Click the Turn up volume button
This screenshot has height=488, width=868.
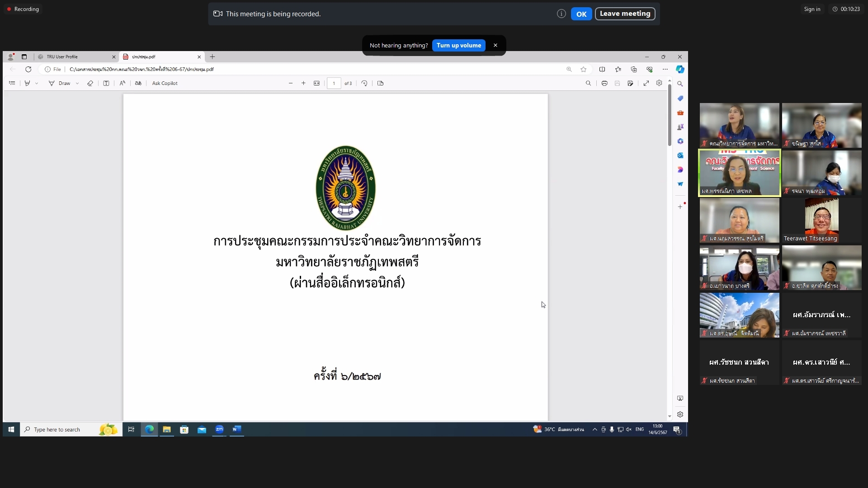pyautogui.click(x=459, y=45)
